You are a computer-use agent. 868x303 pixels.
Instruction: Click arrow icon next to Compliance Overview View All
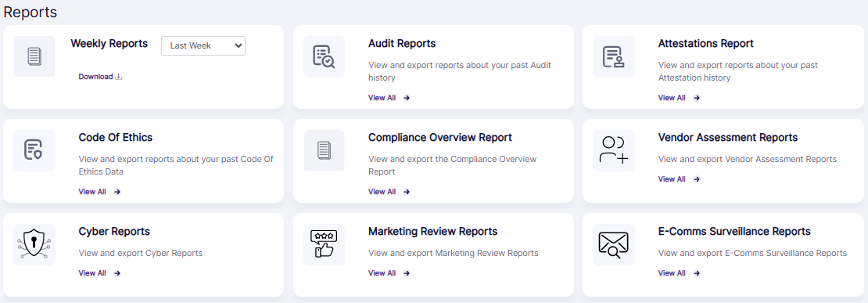pyautogui.click(x=407, y=192)
